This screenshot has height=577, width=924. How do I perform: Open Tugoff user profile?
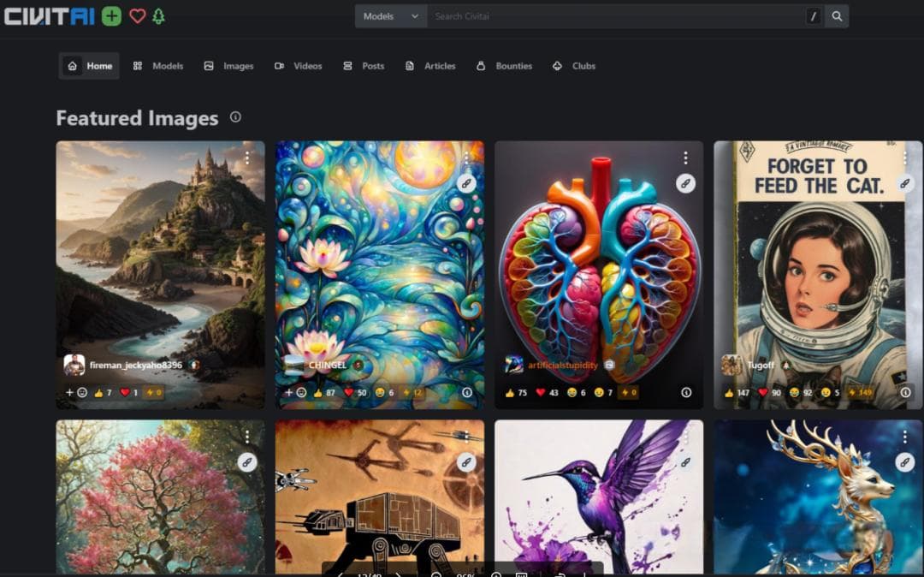pos(761,366)
